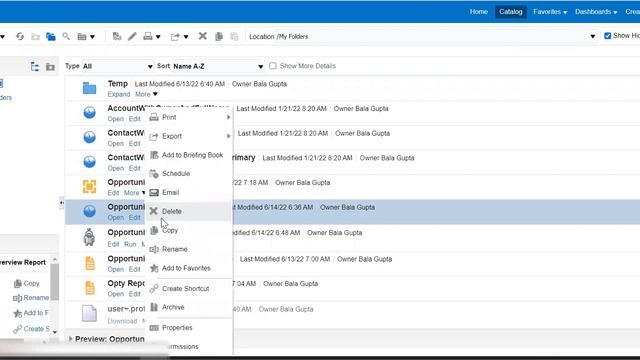Edit the AccountW analysis
640x360 pixels.
coord(135,119)
